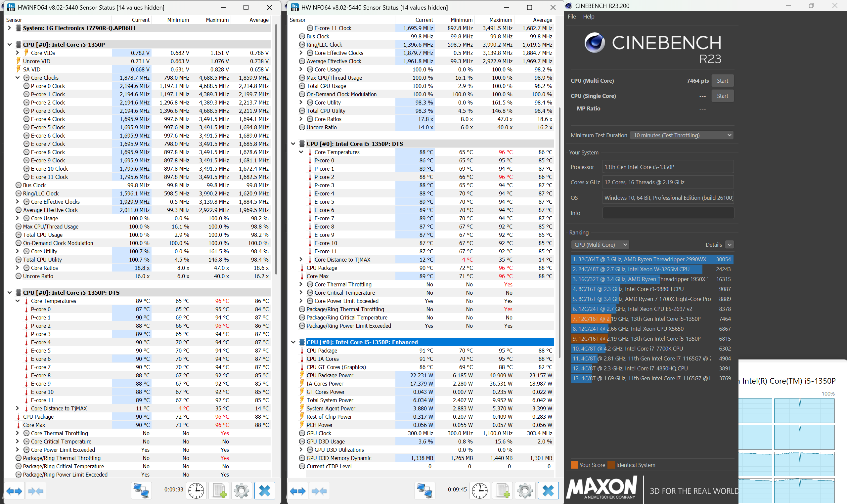
Task: Click the HWiNFO64 title bar icon of left window
Action: 11,7
